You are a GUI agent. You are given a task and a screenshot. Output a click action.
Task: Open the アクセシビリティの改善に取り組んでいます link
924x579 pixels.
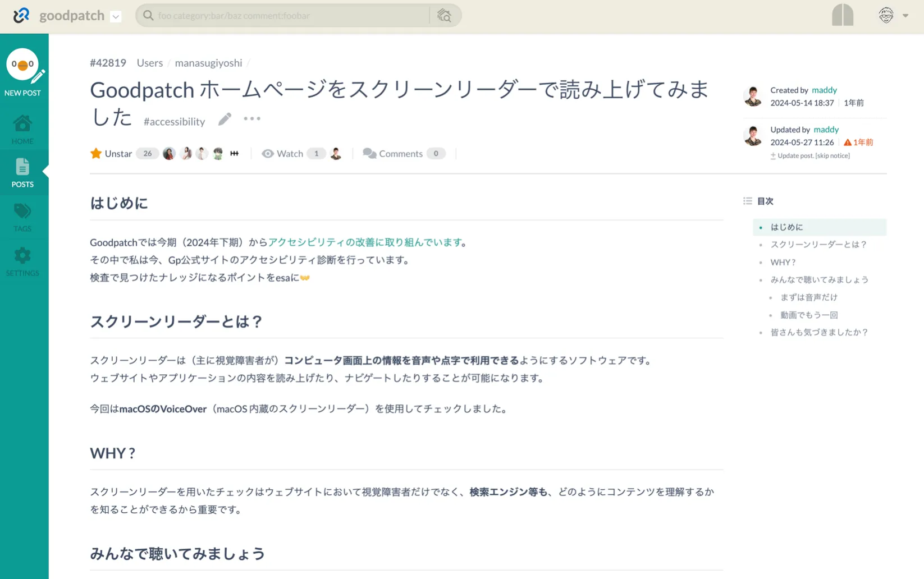tap(365, 242)
